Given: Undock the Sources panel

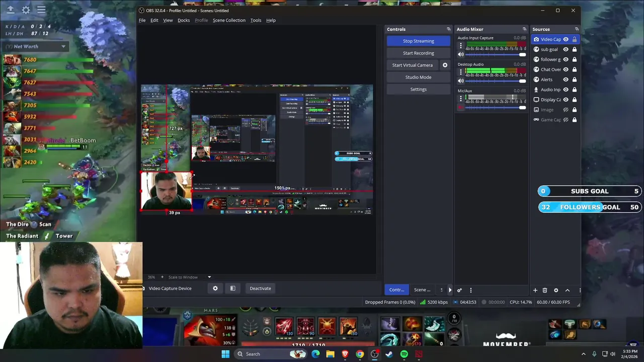Looking at the screenshot, I should coord(577,29).
